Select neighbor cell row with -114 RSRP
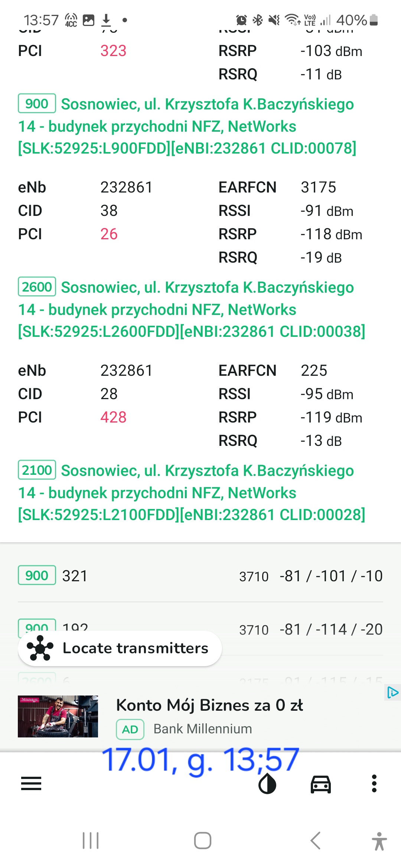Screen dimensions: 401x868 tap(200, 629)
